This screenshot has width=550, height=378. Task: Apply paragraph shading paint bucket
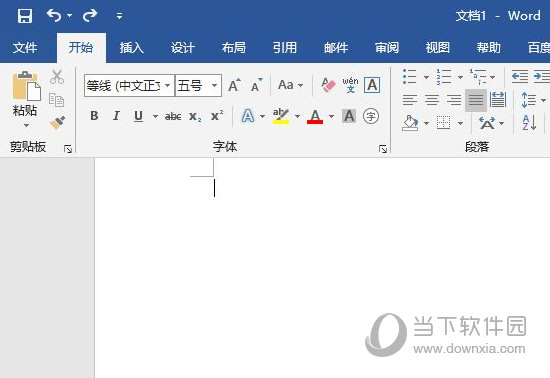(410, 123)
